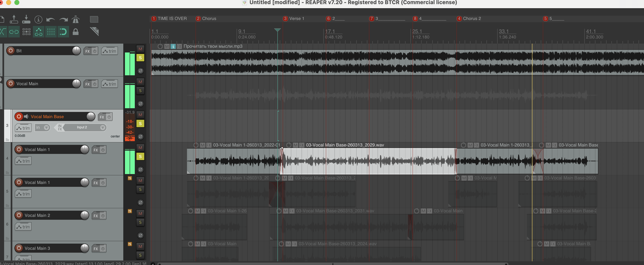The height and width of the screenshot is (265, 644).
Task: Toggle the padlock locking icon
Action: pos(75,32)
